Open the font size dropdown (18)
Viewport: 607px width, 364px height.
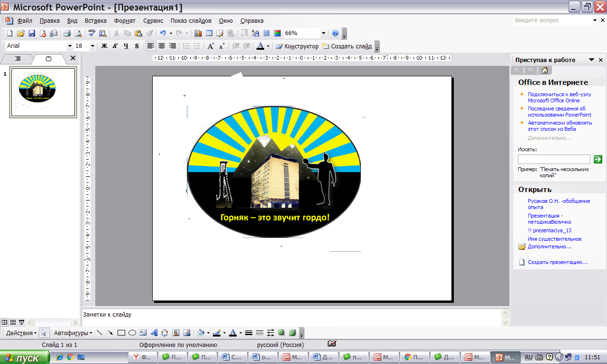(x=92, y=46)
